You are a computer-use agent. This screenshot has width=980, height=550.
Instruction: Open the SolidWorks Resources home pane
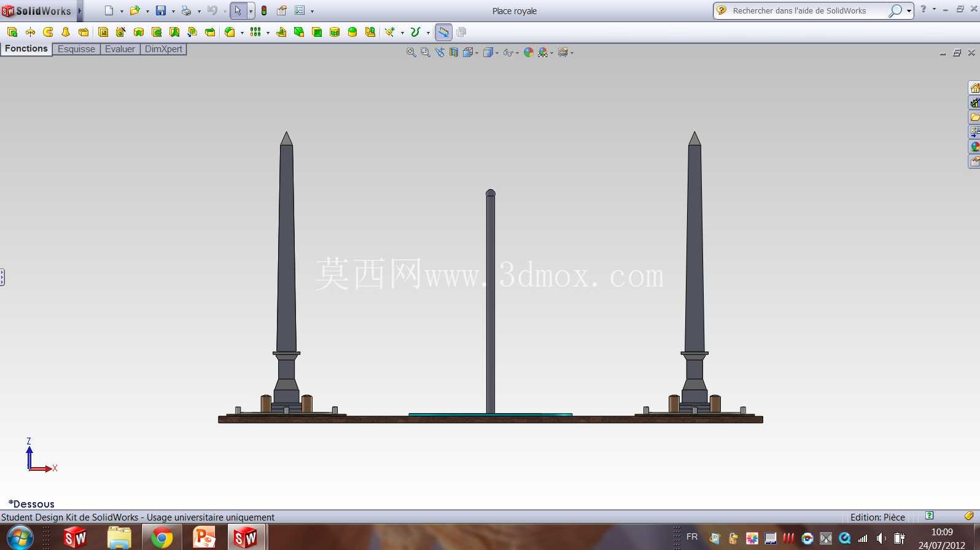pyautogui.click(x=974, y=88)
